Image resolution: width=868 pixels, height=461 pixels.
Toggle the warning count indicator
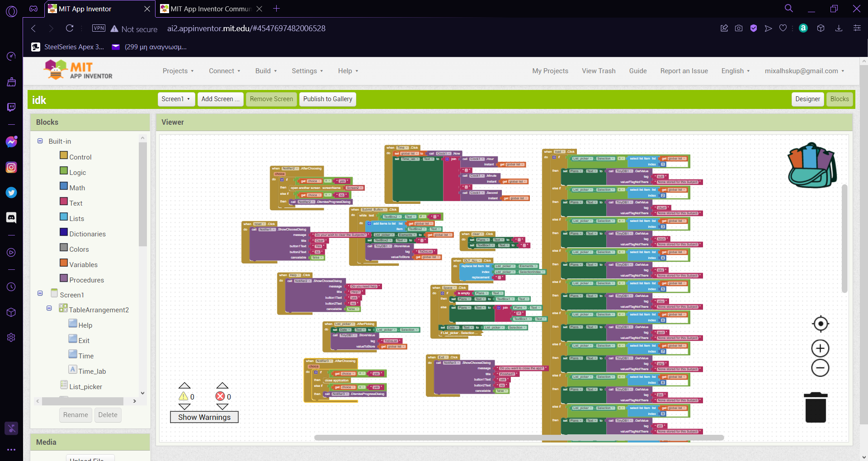pyautogui.click(x=184, y=396)
